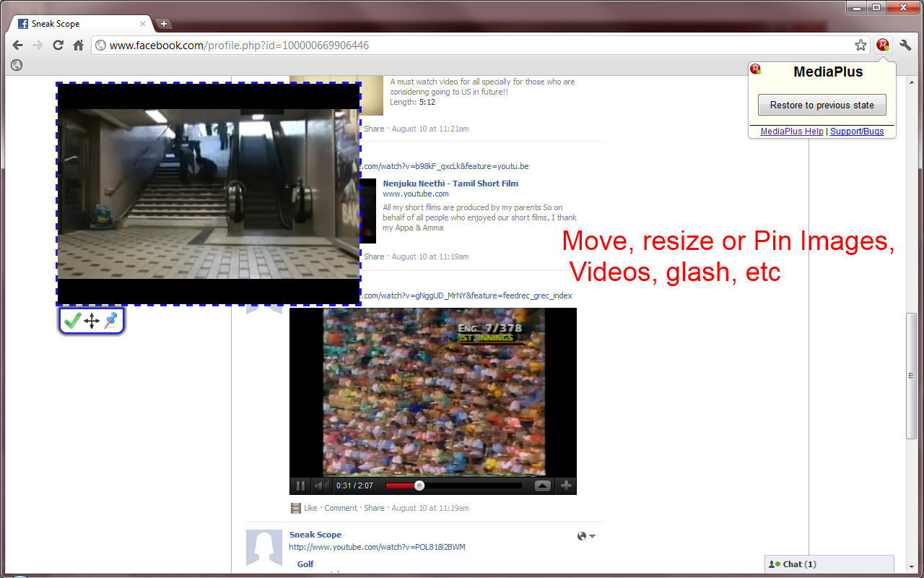
Task: Open the dropdown arrow beside Golf post globe
Action: (592, 536)
